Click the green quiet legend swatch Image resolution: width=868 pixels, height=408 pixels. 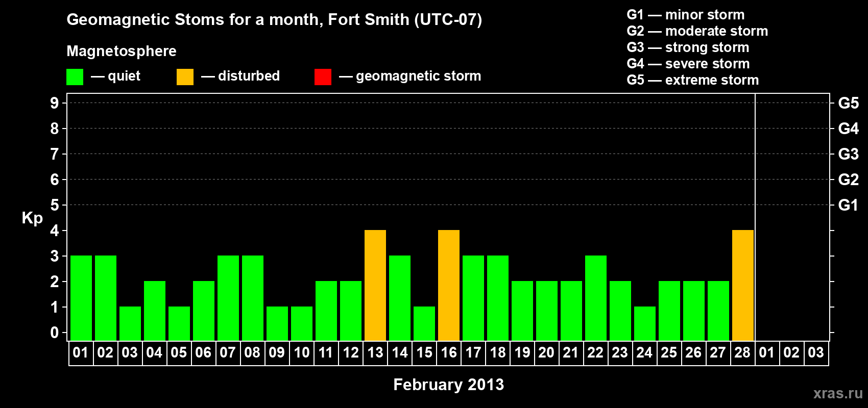pyautogui.click(x=75, y=77)
